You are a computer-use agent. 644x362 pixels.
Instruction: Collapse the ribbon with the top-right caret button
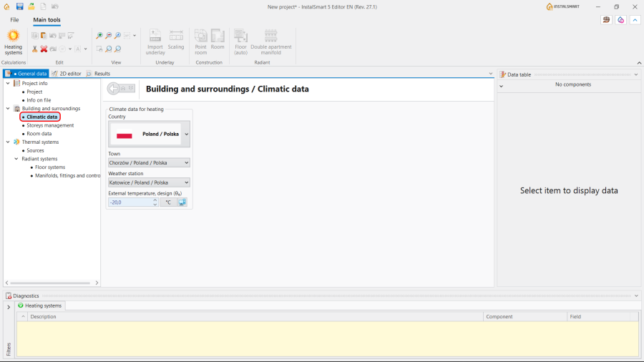pyautogui.click(x=635, y=20)
